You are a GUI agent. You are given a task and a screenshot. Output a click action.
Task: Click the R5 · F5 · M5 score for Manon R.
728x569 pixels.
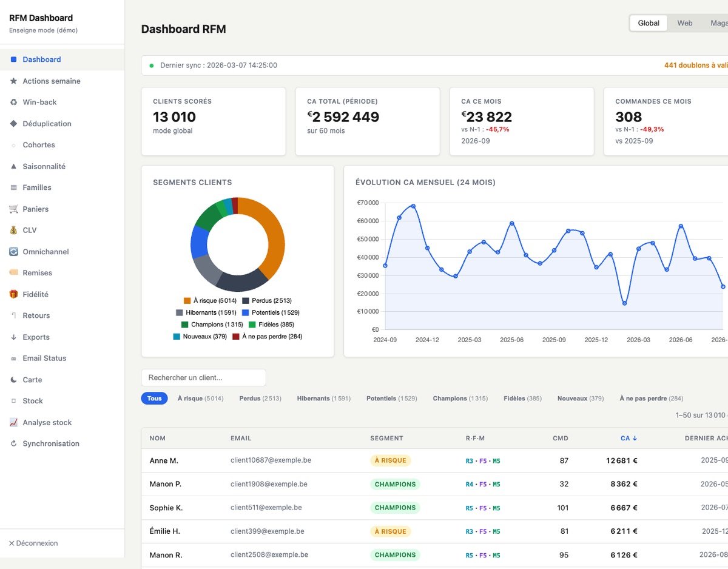click(x=483, y=555)
